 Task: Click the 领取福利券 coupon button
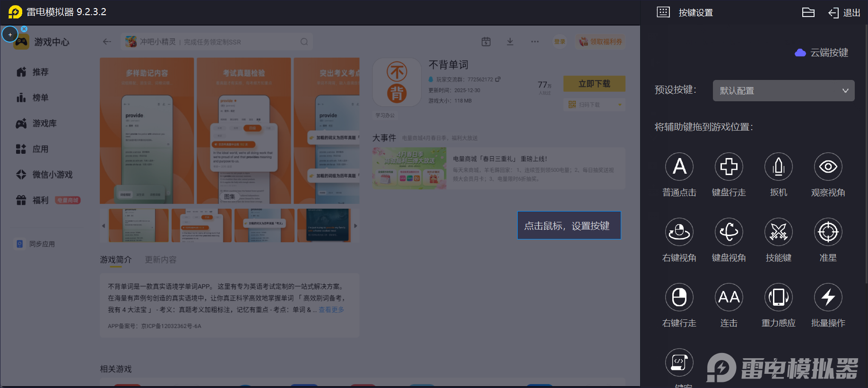coord(601,42)
